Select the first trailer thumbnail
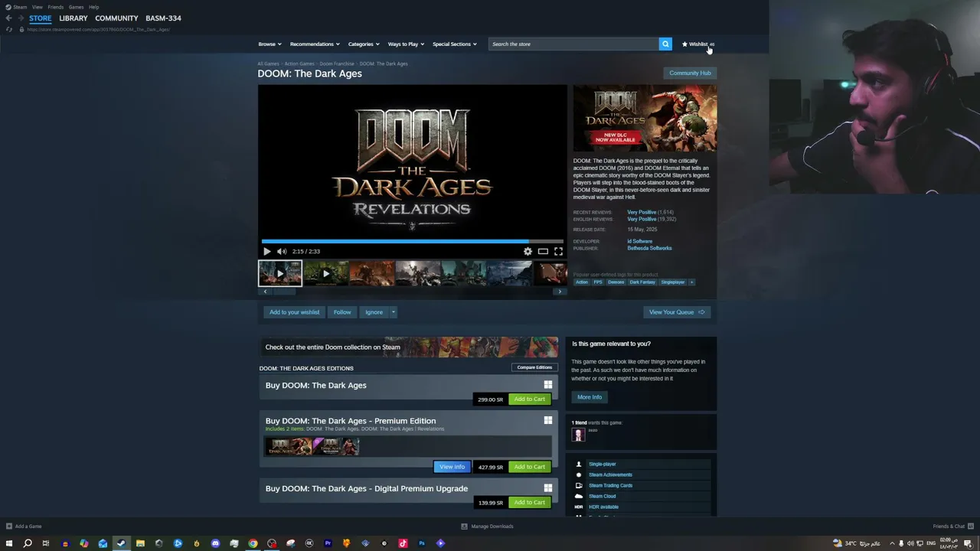 (x=279, y=273)
